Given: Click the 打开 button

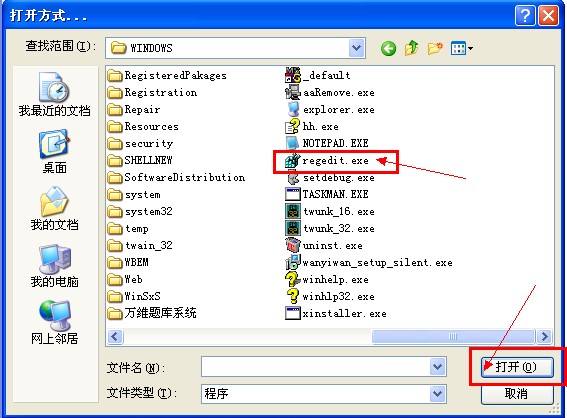Looking at the screenshot, I should coord(517,367).
